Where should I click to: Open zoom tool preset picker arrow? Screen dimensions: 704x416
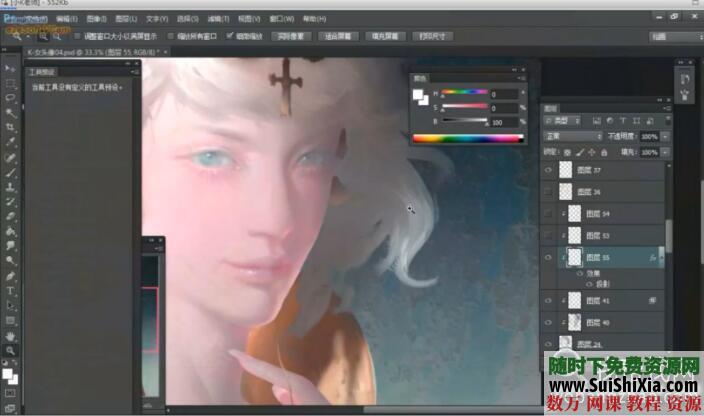point(28,36)
